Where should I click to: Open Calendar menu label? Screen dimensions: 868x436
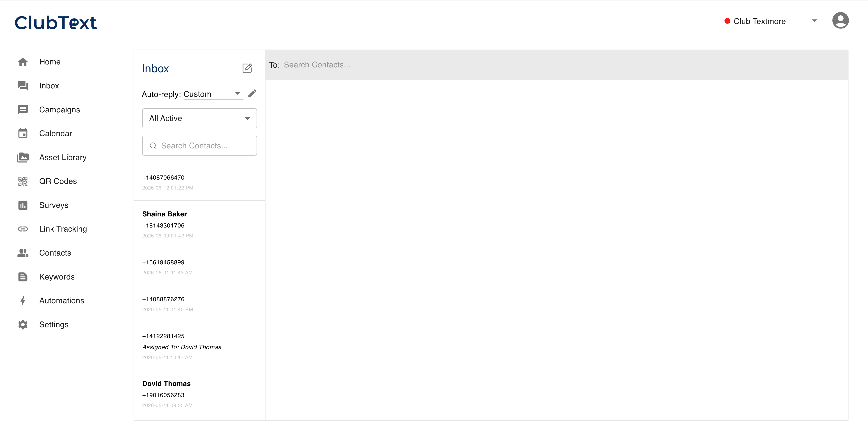pos(56,133)
